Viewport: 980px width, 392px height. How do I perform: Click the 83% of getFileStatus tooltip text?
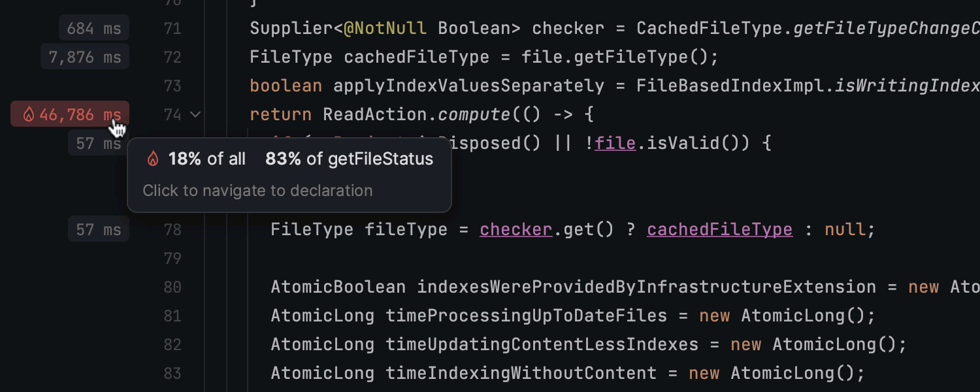(349, 158)
